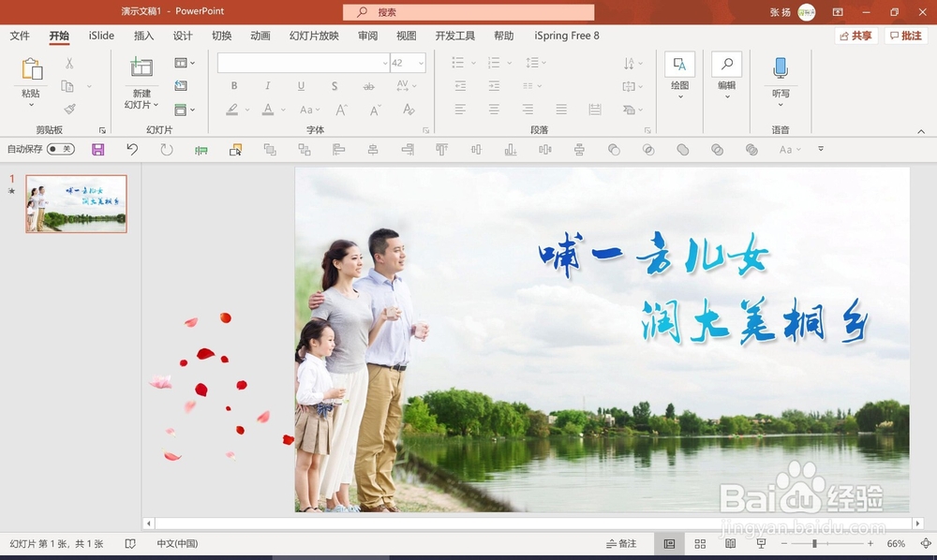Apply Italic formatting button

(267, 86)
